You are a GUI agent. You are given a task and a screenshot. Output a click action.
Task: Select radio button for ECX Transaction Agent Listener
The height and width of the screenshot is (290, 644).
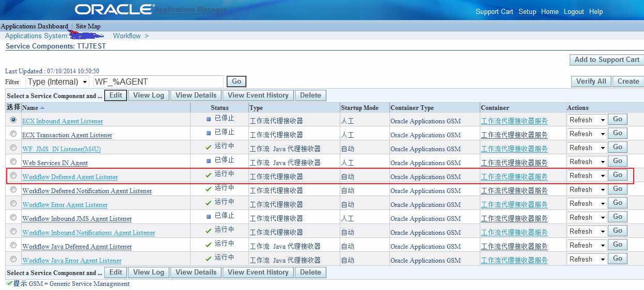pyautogui.click(x=13, y=134)
